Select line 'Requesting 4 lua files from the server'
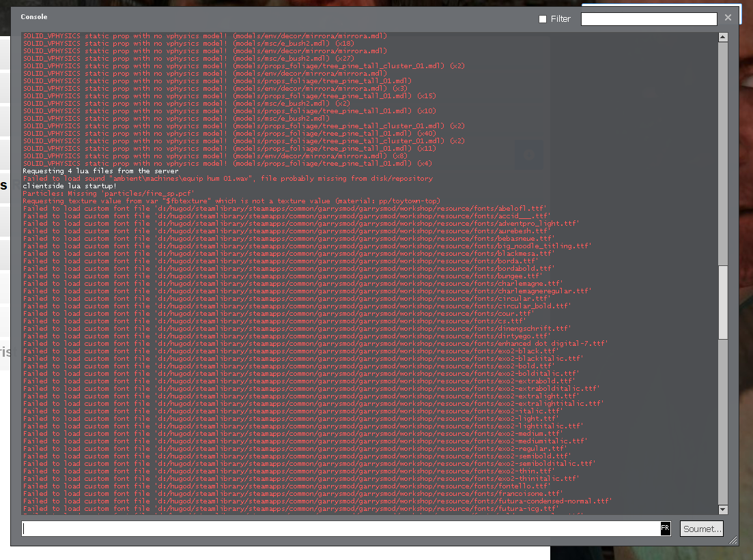The image size is (753, 560). (x=100, y=171)
